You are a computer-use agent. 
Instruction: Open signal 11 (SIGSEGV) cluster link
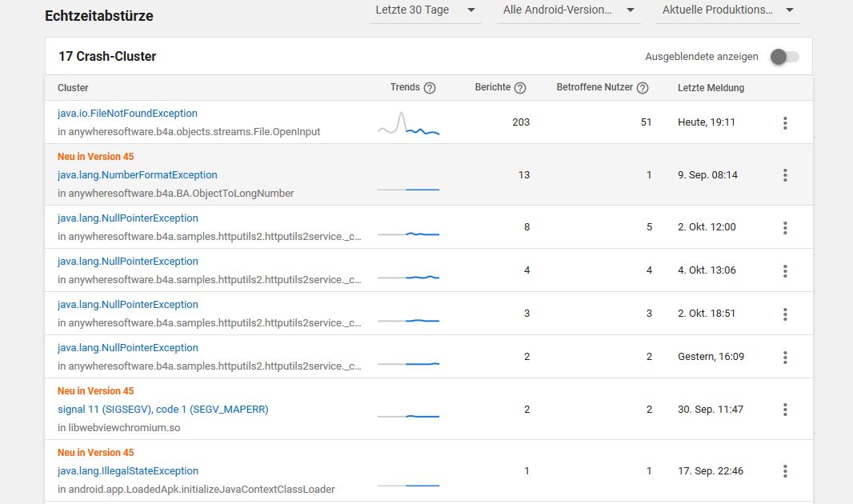point(162,410)
